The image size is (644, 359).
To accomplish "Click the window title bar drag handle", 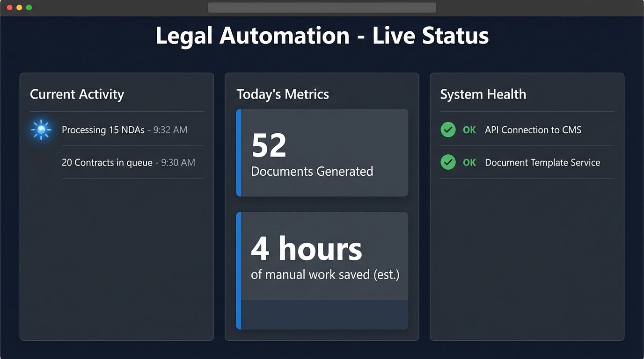I will click(x=322, y=7).
